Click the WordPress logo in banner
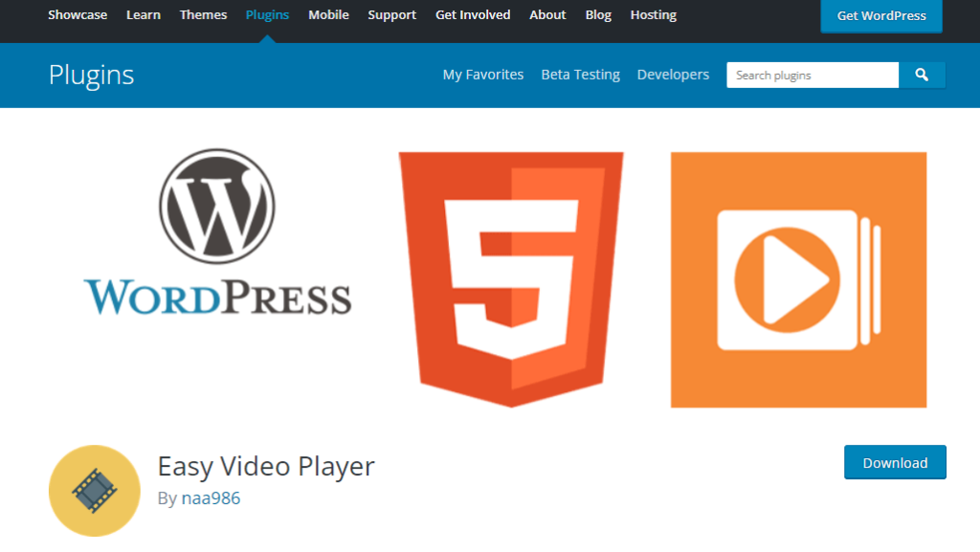 [x=217, y=232]
